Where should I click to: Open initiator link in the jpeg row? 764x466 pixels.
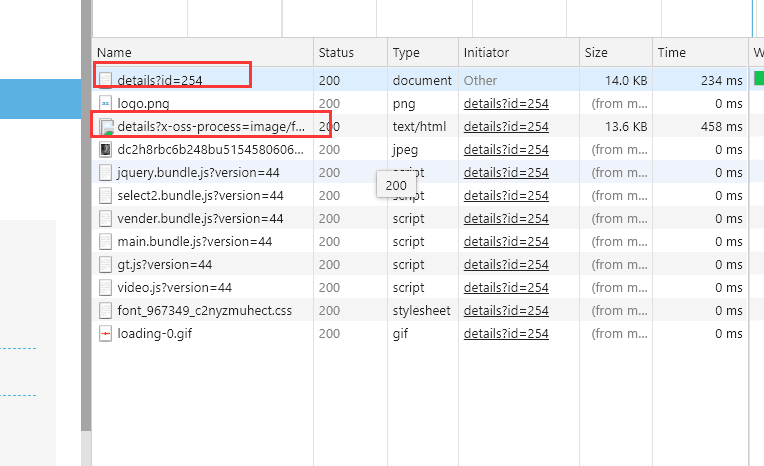tap(506, 149)
